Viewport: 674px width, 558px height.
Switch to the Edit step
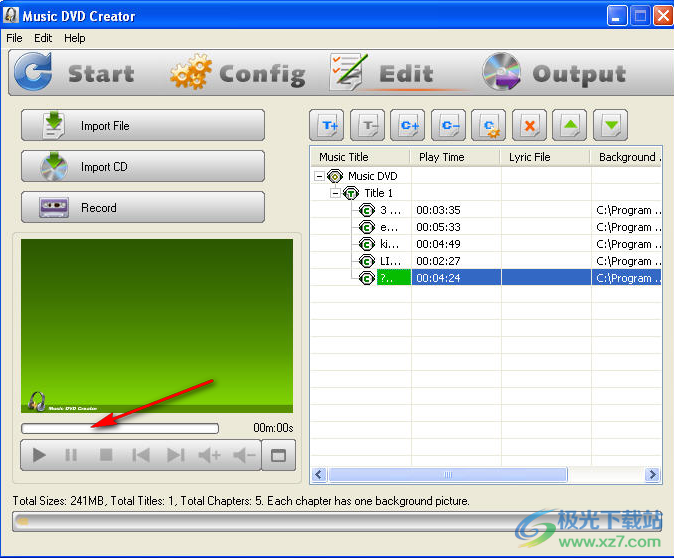click(x=383, y=72)
